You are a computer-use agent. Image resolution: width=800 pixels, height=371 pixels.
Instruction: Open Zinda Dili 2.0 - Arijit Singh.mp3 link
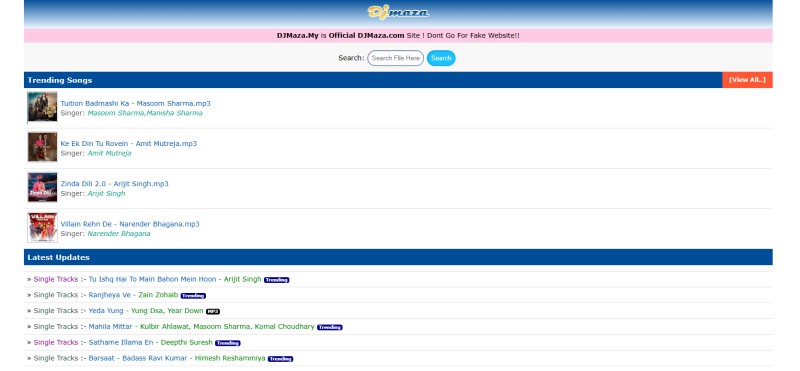114,184
